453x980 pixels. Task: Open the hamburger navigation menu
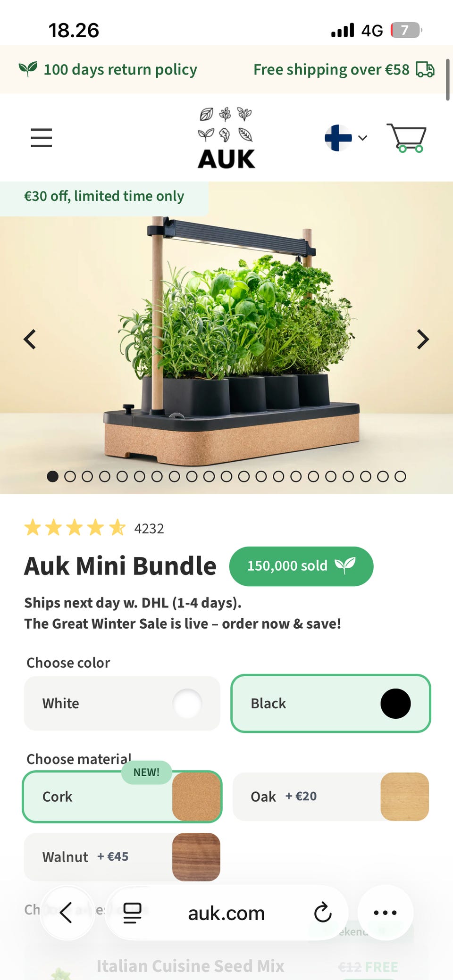pos(42,138)
